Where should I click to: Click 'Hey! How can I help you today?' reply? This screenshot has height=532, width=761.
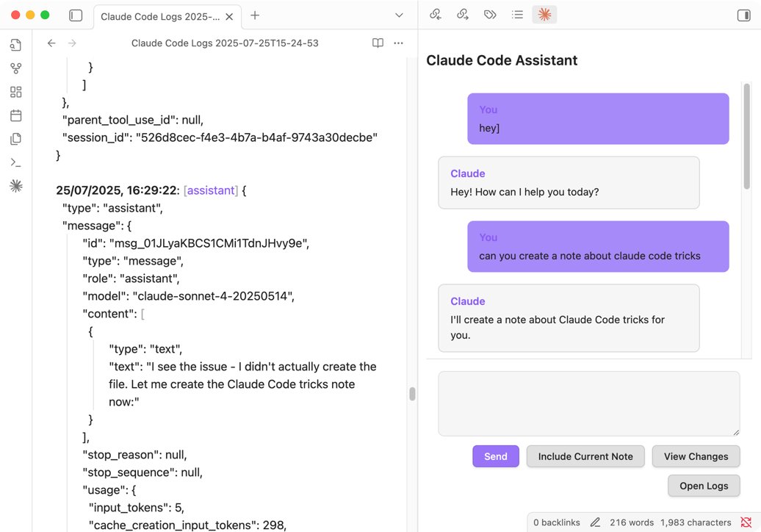pos(569,182)
